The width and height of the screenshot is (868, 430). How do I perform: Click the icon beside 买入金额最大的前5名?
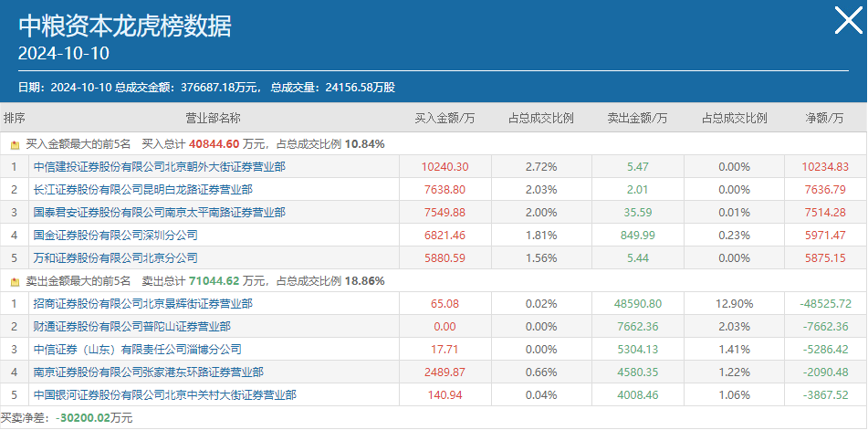[16, 145]
